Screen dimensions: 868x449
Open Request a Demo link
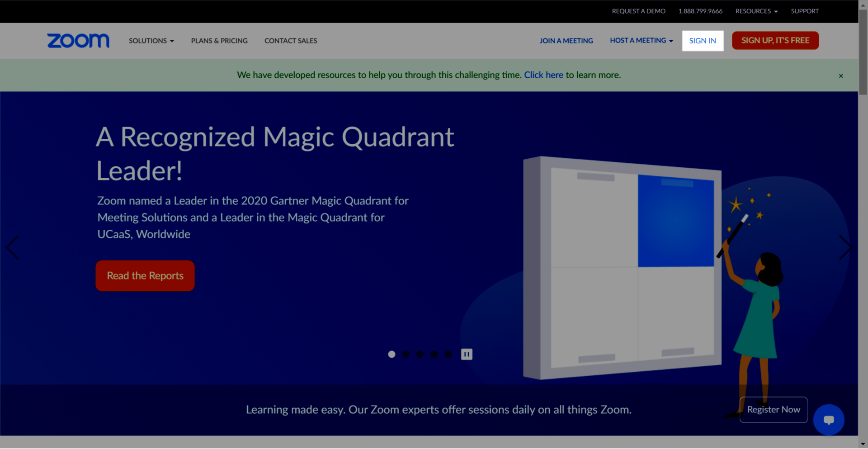638,11
